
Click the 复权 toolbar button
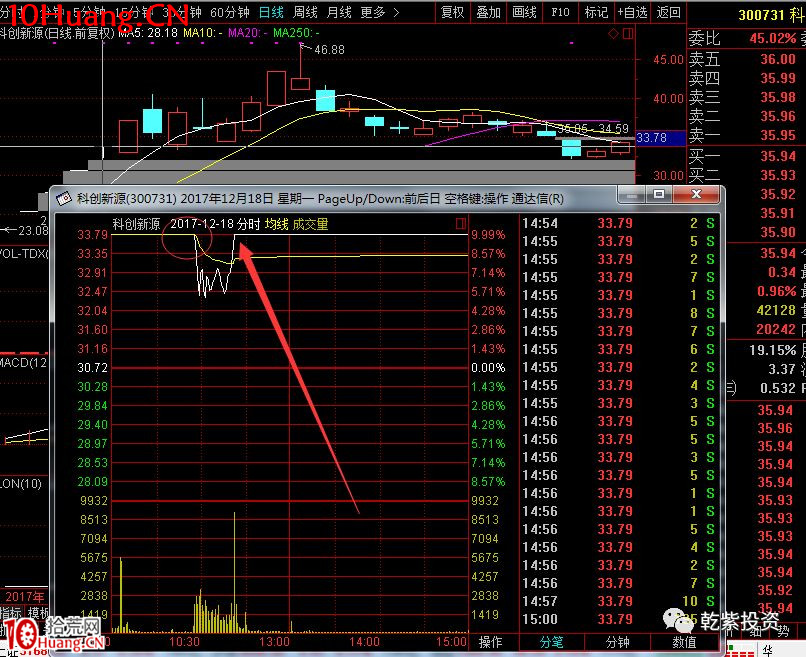point(452,12)
